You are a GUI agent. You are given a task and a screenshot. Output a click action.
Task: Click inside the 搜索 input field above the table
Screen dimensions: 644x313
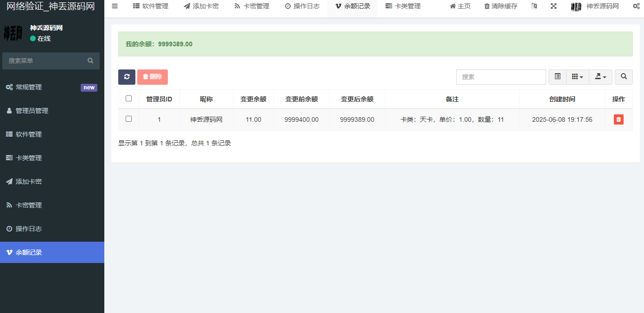501,77
